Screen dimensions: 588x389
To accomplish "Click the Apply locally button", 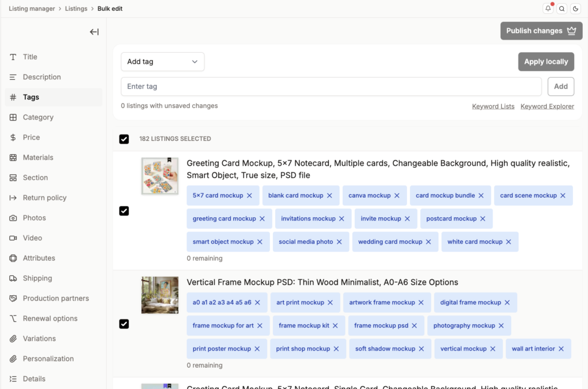I will (x=546, y=61).
